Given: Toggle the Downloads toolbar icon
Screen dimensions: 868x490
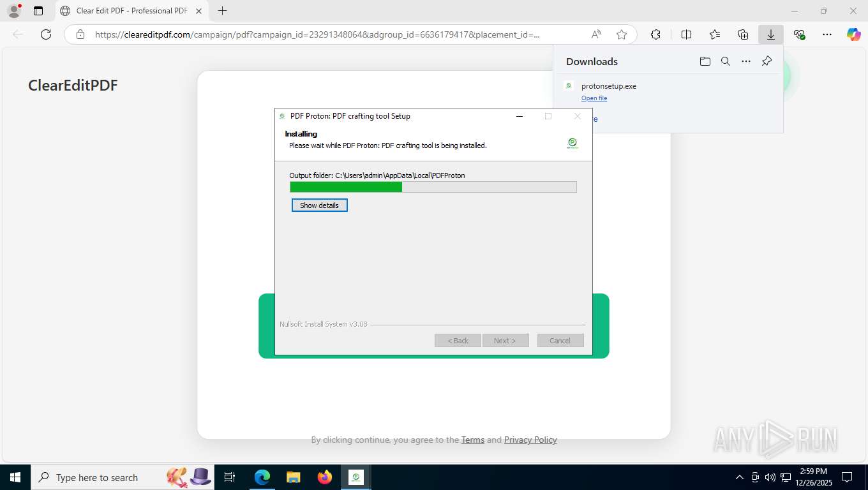Looking at the screenshot, I should point(770,34).
